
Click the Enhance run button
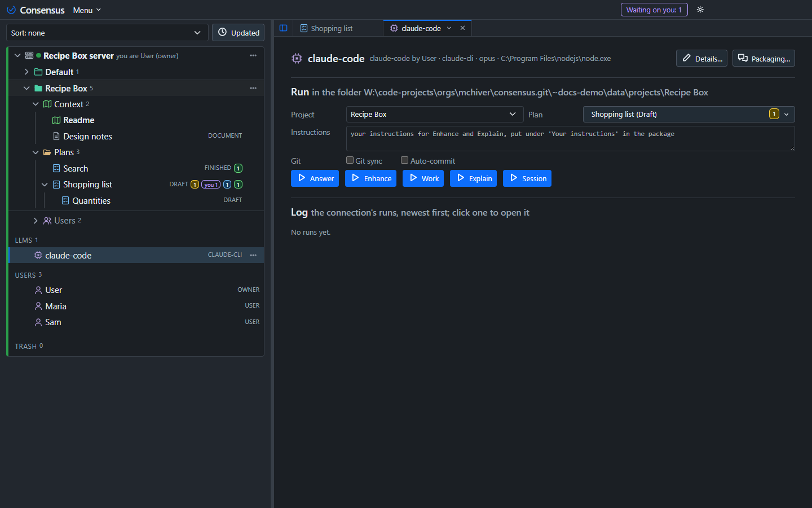click(370, 178)
